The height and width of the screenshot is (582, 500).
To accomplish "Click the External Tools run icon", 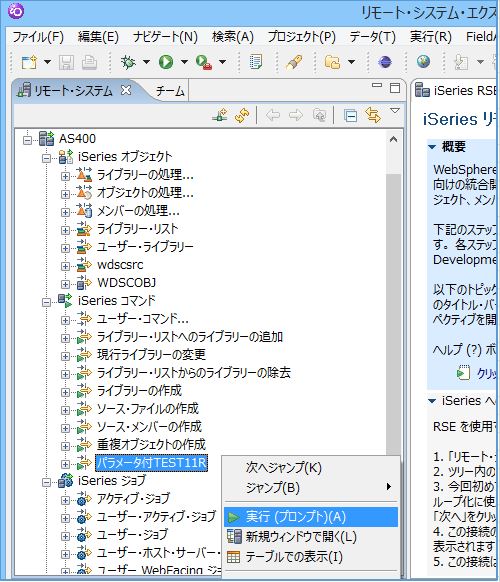I will tap(204, 62).
